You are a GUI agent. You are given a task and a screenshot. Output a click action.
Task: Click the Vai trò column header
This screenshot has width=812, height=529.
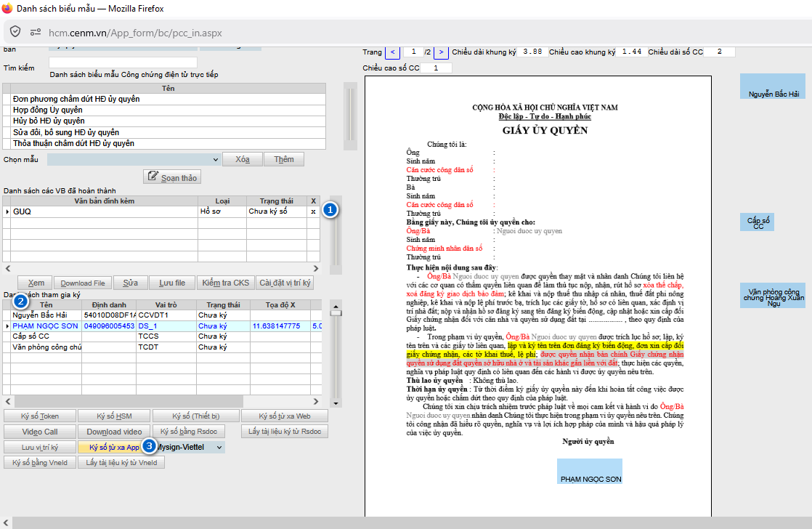click(166, 304)
